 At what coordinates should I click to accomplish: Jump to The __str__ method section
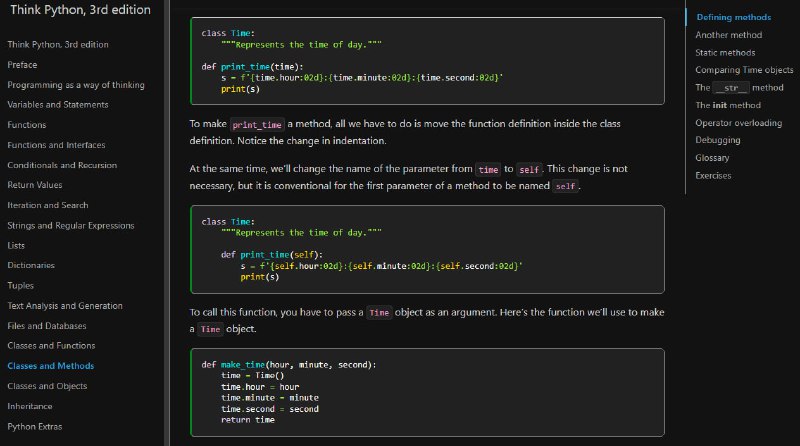pos(739,88)
